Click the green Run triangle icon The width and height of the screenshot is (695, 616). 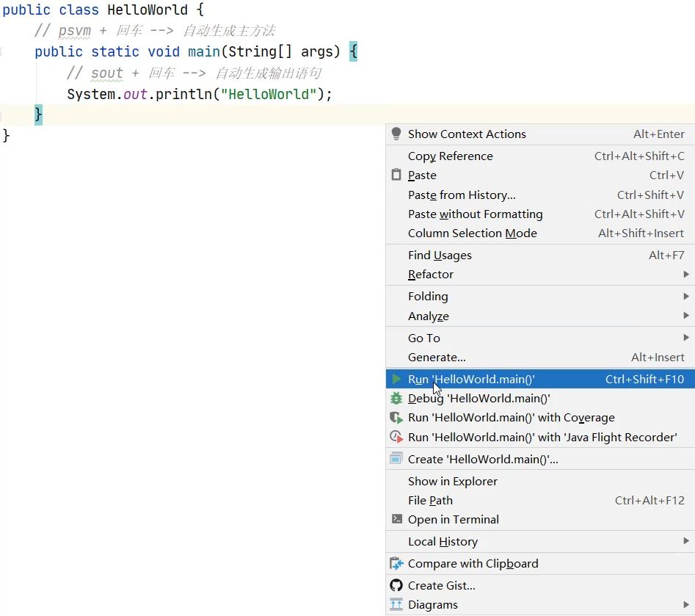[396, 380]
